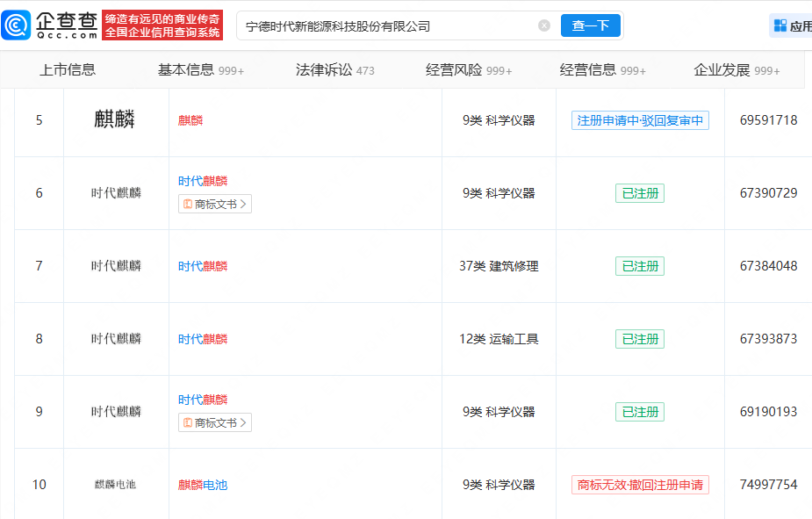
Task: Switch to the 法律诉讼 473 tab
Action: [x=335, y=68]
